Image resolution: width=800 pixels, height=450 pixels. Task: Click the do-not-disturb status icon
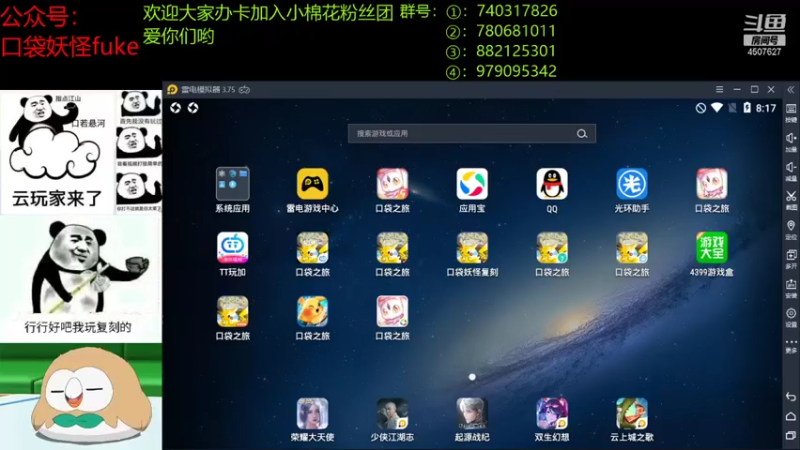701,108
